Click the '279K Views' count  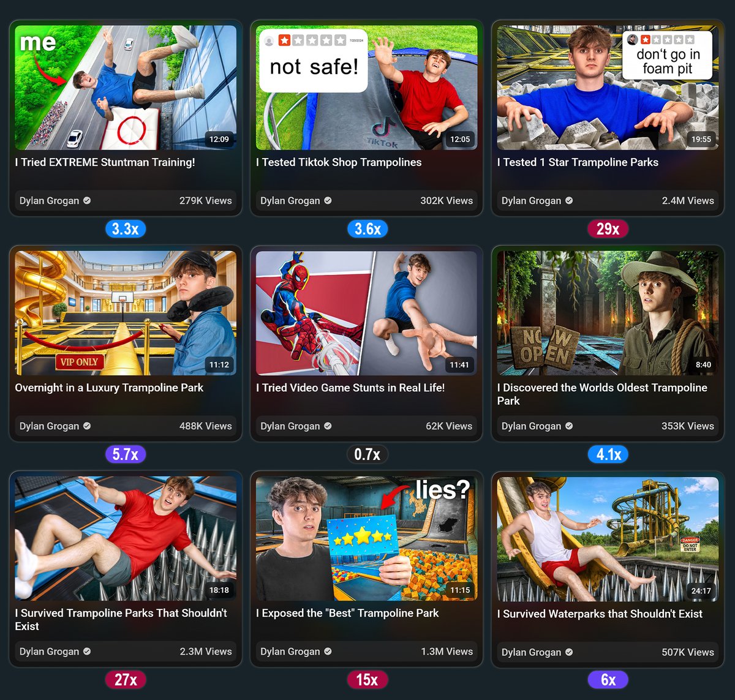pyautogui.click(x=206, y=200)
